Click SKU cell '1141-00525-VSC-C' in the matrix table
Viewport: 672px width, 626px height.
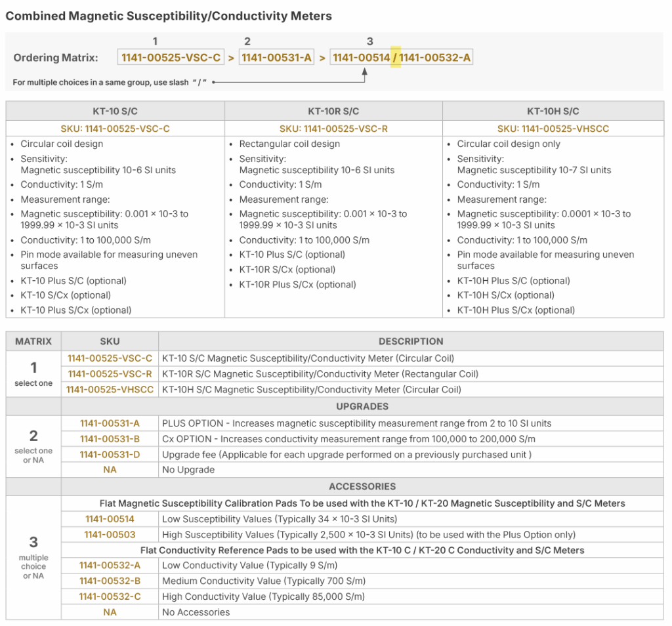[110, 358]
